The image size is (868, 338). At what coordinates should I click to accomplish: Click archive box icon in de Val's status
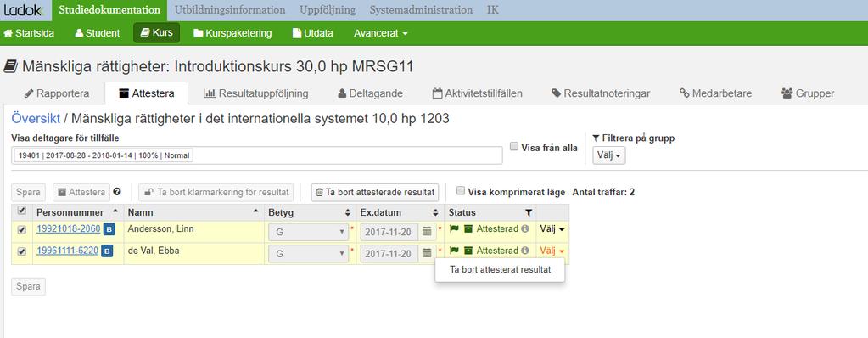coord(468,251)
